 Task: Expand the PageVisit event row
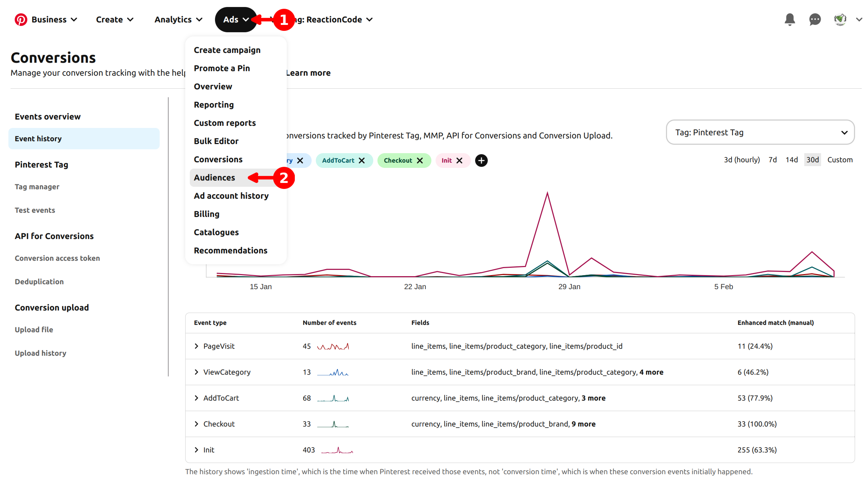196,346
